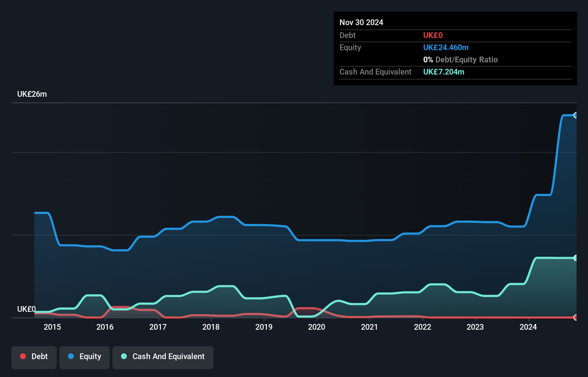588x377 pixels.
Task: Click the Debt row label in tooltip
Action: point(347,35)
